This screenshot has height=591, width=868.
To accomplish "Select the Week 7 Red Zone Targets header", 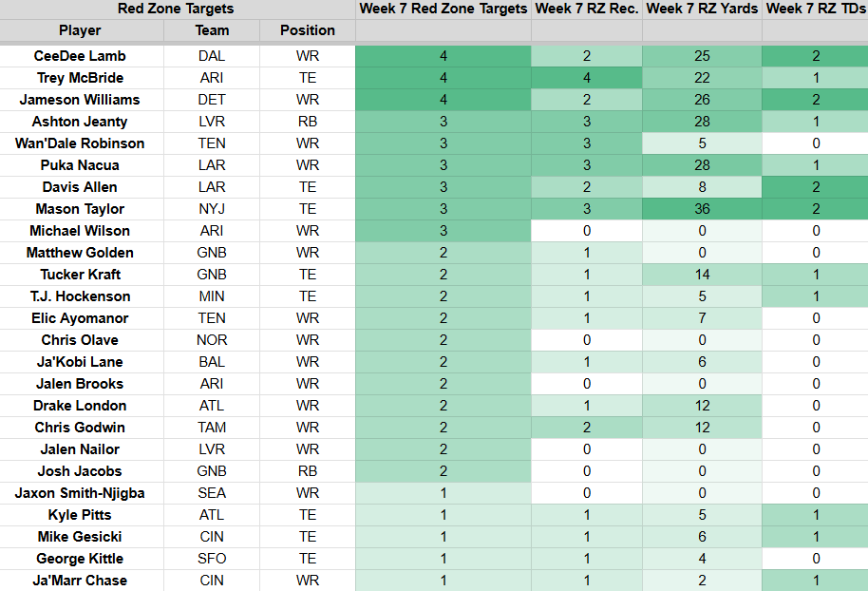I will click(443, 9).
